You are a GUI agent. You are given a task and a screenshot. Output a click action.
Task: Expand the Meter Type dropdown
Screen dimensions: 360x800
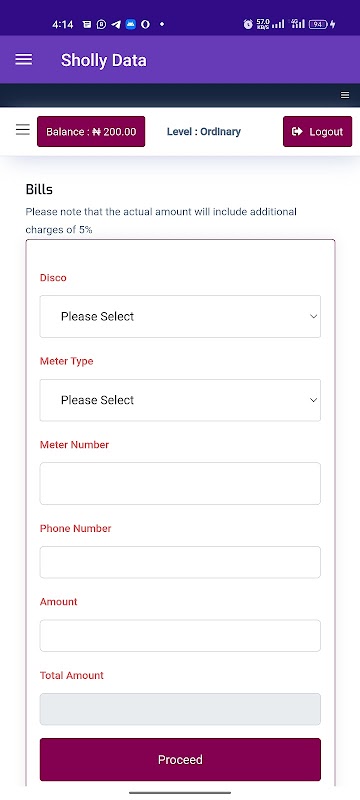180,400
